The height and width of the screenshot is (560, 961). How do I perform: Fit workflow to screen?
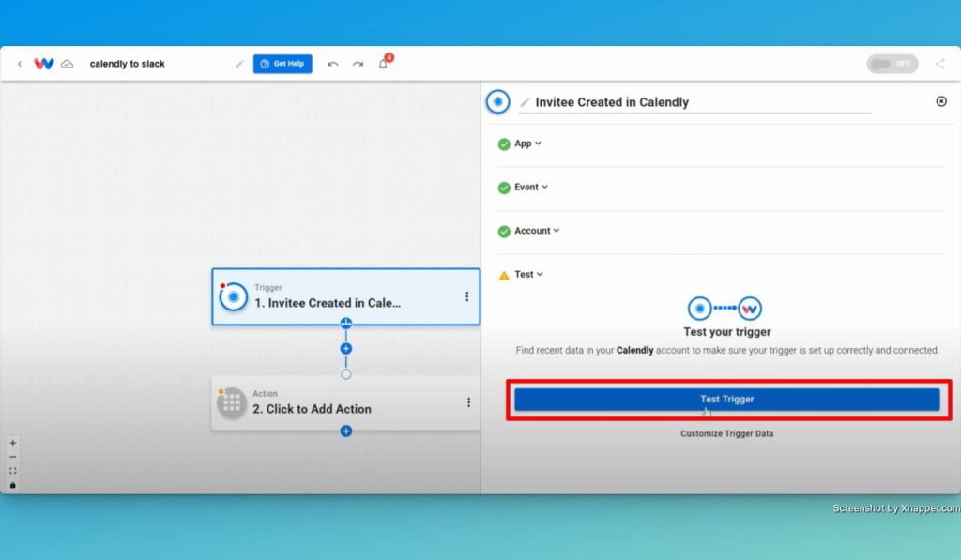pos(13,471)
